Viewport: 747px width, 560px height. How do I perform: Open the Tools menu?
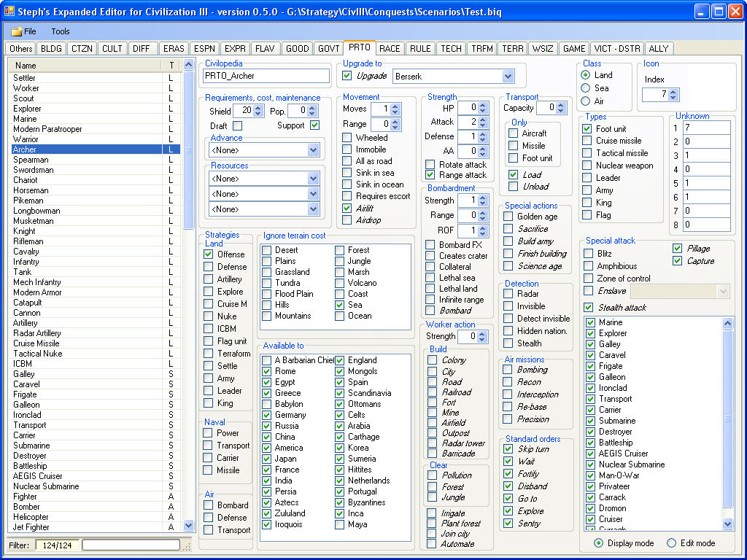point(60,31)
